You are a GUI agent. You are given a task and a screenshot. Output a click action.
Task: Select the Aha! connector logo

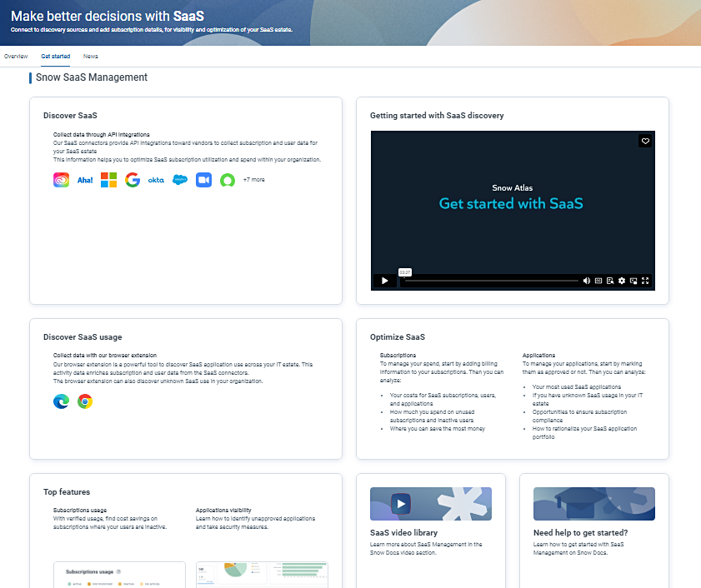coord(85,180)
